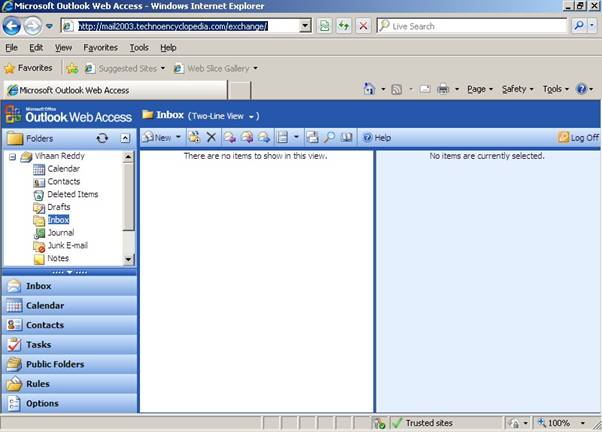Screen dimensions: 602x432
Task: Click the reading pane layout icon
Action: (x=283, y=137)
